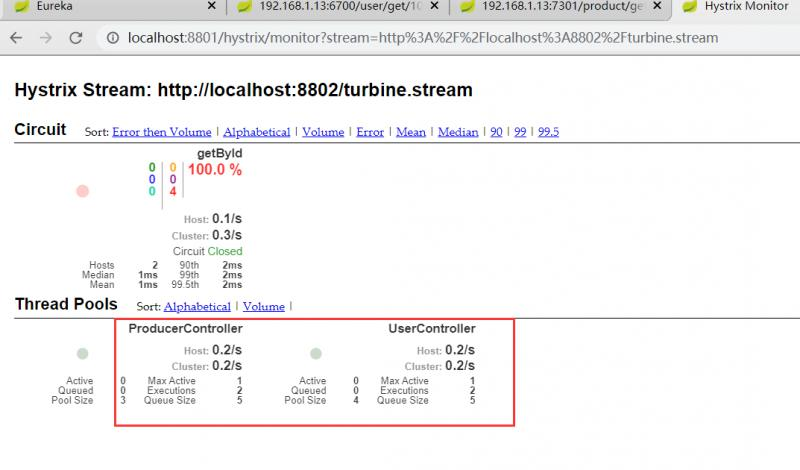Click the address bar URL
Screen dimensions: 800x470
coord(422,38)
